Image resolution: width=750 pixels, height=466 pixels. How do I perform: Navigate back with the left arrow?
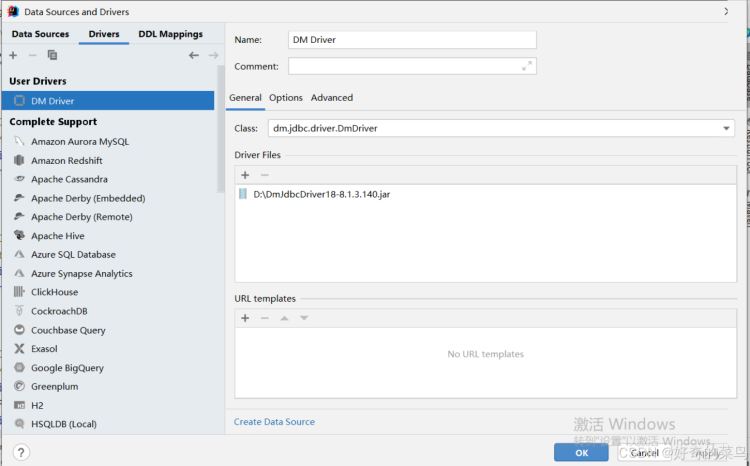(194, 55)
